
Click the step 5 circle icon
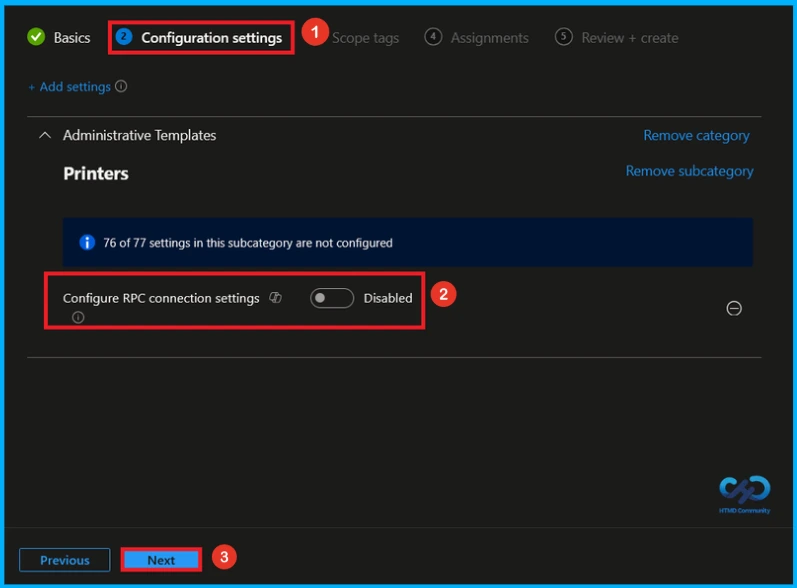563,37
